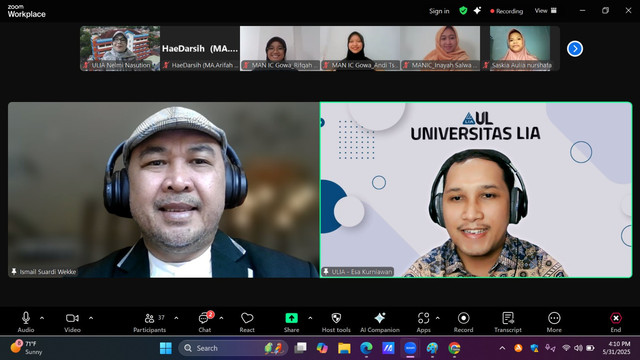Click Sign in at top bar
This screenshot has height=360, width=640.
click(x=439, y=11)
